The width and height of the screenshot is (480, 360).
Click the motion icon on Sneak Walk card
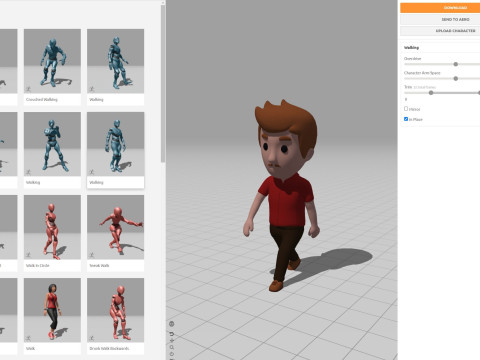(92, 255)
